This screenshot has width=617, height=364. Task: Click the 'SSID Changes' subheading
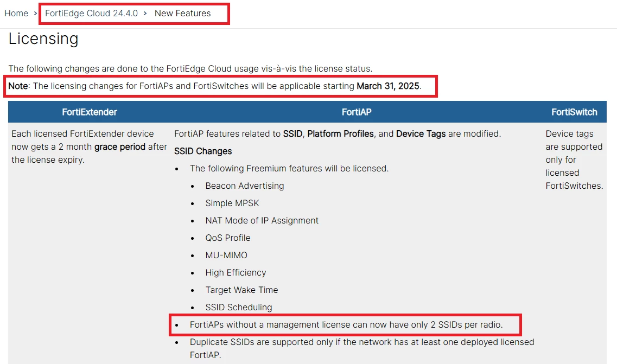203,151
